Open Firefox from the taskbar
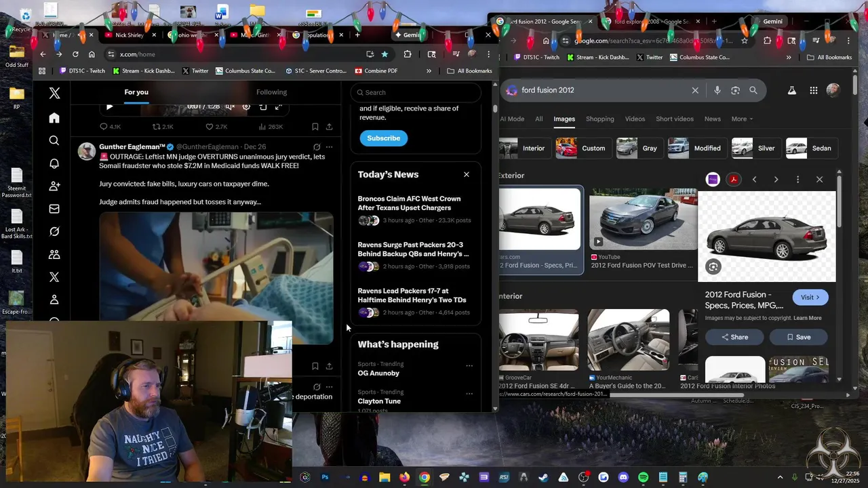This screenshot has height=488, width=868. point(404,477)
